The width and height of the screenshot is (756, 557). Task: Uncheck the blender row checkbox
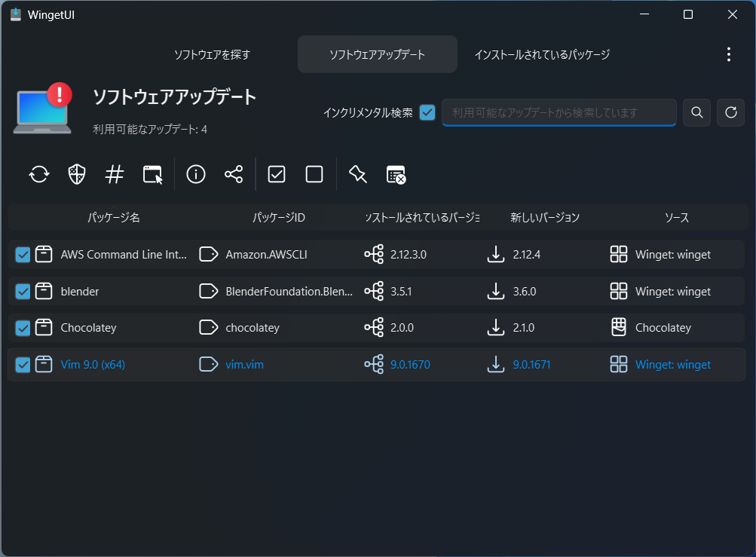[23, 291]
